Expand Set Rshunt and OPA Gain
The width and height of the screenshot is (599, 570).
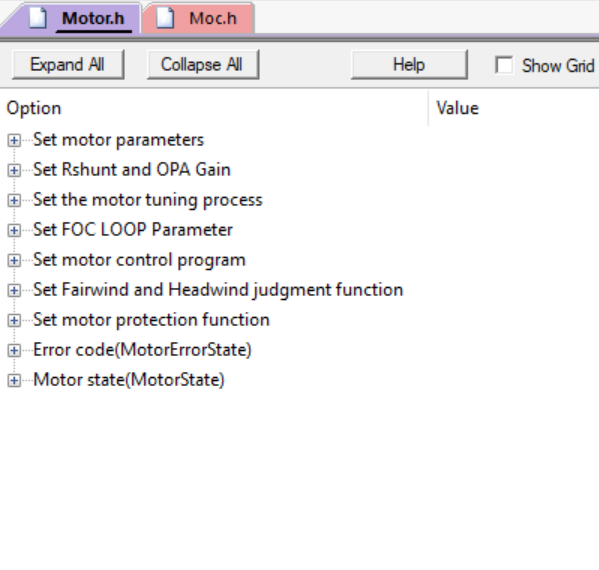tap(14, 170)
